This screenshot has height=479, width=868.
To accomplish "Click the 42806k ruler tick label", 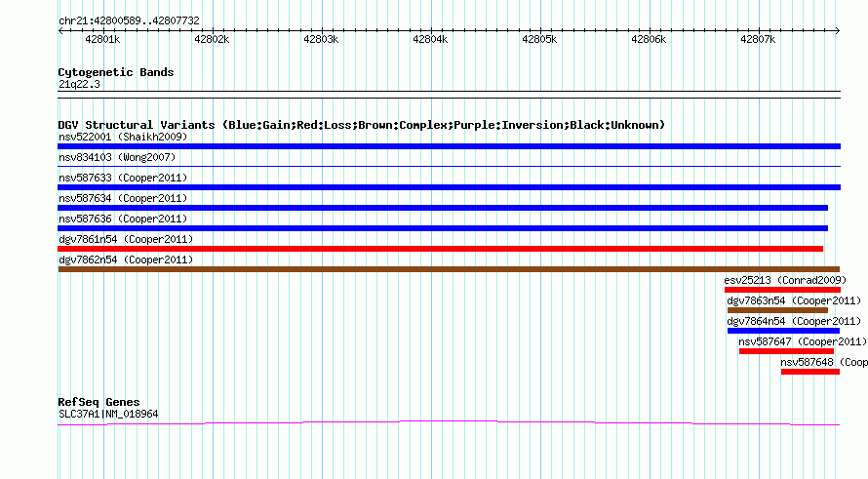I will 649,39.
